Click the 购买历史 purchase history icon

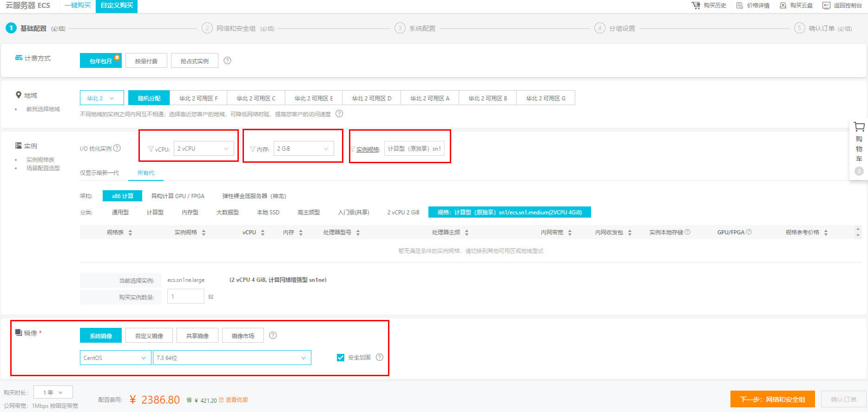(x=696, y=6)
